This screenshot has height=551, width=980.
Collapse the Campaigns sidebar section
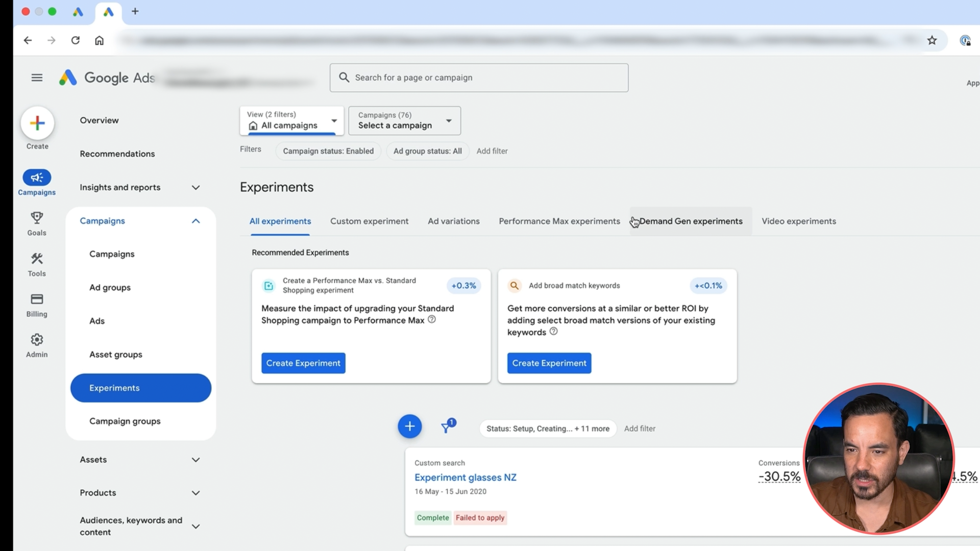[195, 221]
